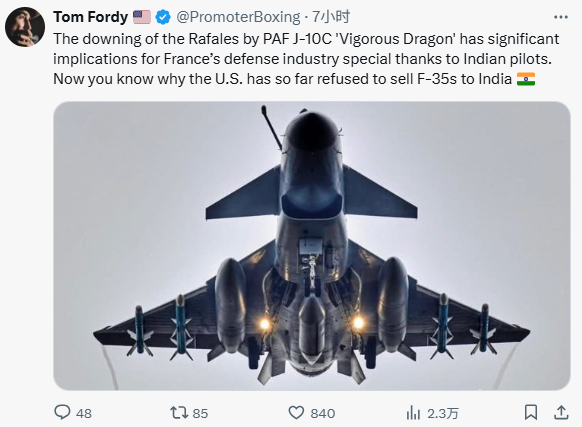View analytics via the bar-chart icon
This screenshot has height=427, width=582.
pyautogui.click(x=413, y=413)
